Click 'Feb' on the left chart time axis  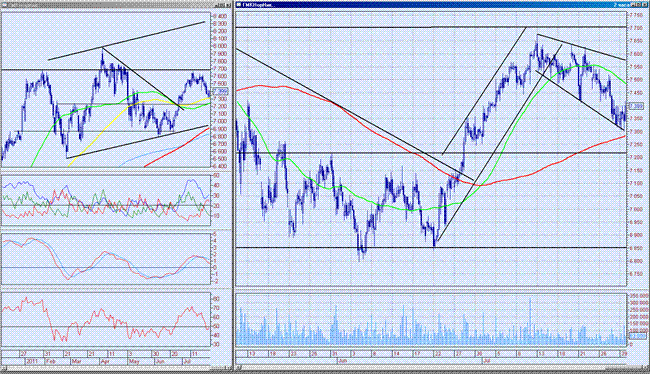pyautogui.click(x=51, y=361)
